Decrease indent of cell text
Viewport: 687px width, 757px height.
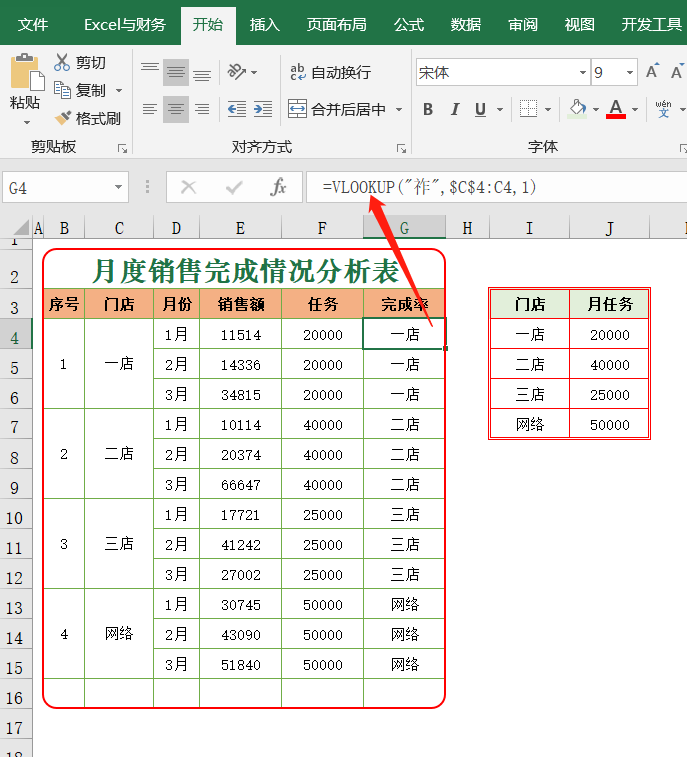(237, 110)
